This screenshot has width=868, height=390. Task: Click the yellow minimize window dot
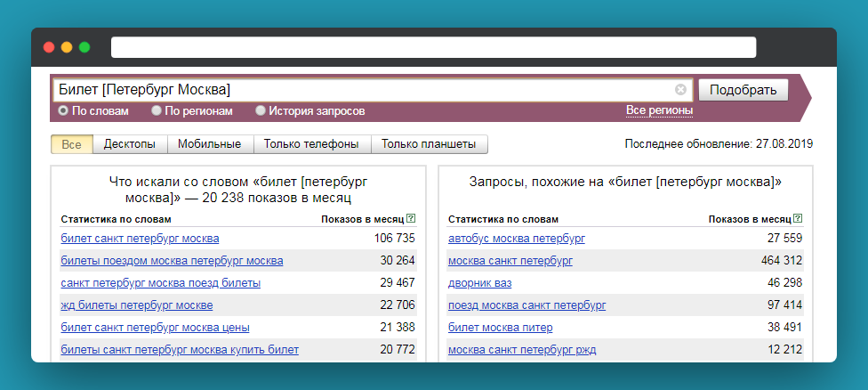[x=67, y=47]
